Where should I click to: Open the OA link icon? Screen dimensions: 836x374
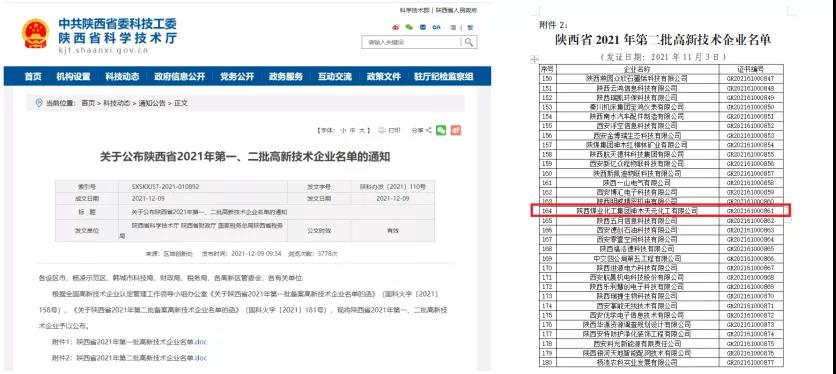437,27
